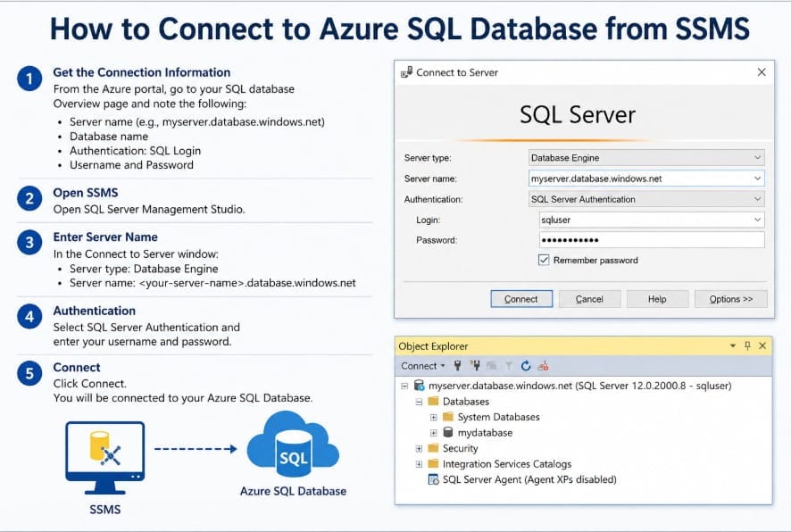
Task: Select the System Databases folder icon
Action: pos(448,417)
